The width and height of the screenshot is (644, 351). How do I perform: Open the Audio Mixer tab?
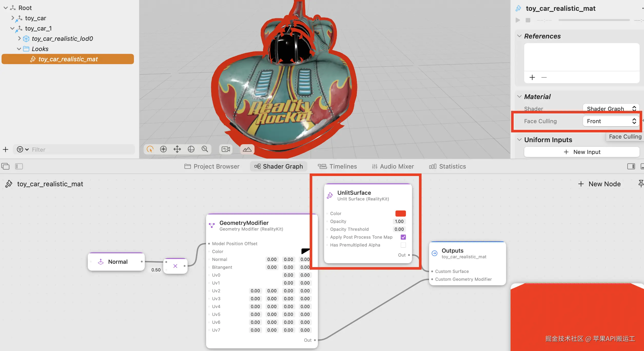pos(393,167)
